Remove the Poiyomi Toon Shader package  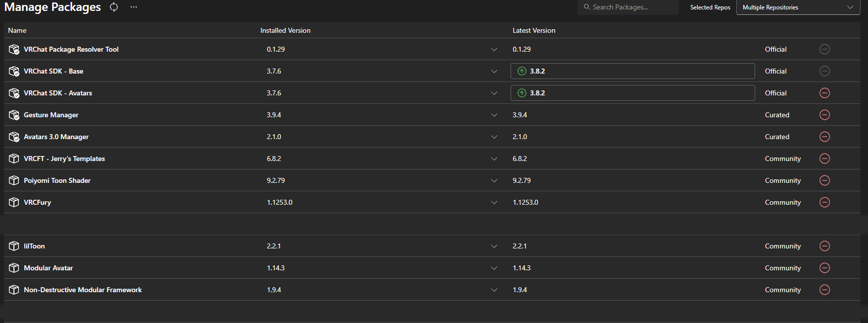824,180
